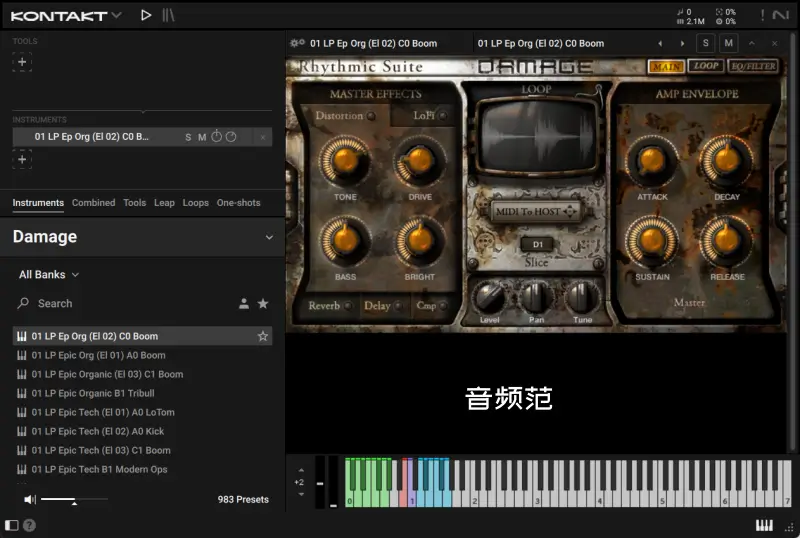The width and height of the screenshot is (800, 538).
Task: Add a new instrument with plus below rack
Action: (22, 159)
